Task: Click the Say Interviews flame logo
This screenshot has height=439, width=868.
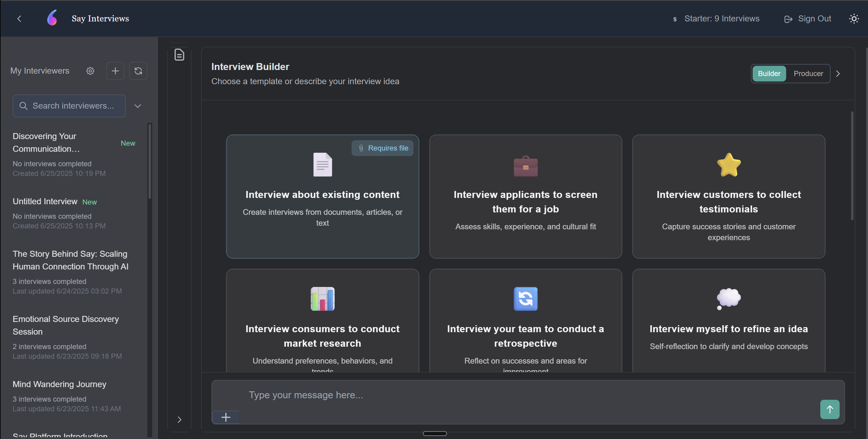Action: pyautogui.click(x=52, y=18)
